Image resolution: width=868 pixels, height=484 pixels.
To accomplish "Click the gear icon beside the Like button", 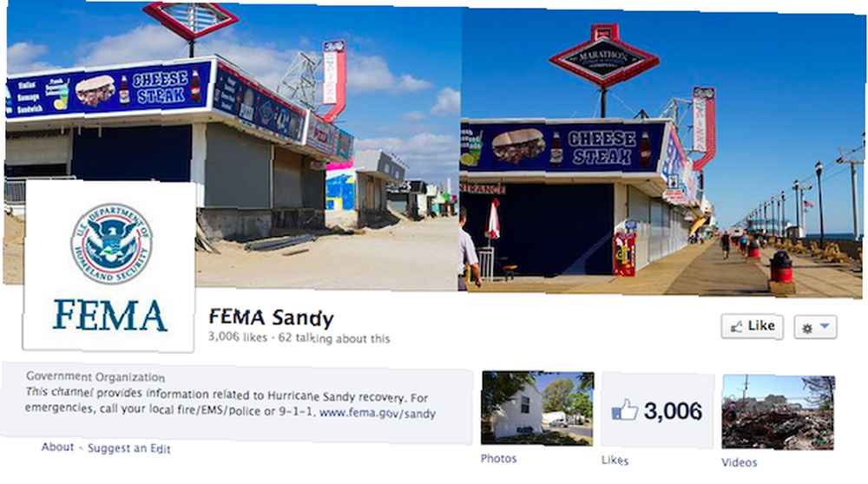I will [x=807, y=329].
